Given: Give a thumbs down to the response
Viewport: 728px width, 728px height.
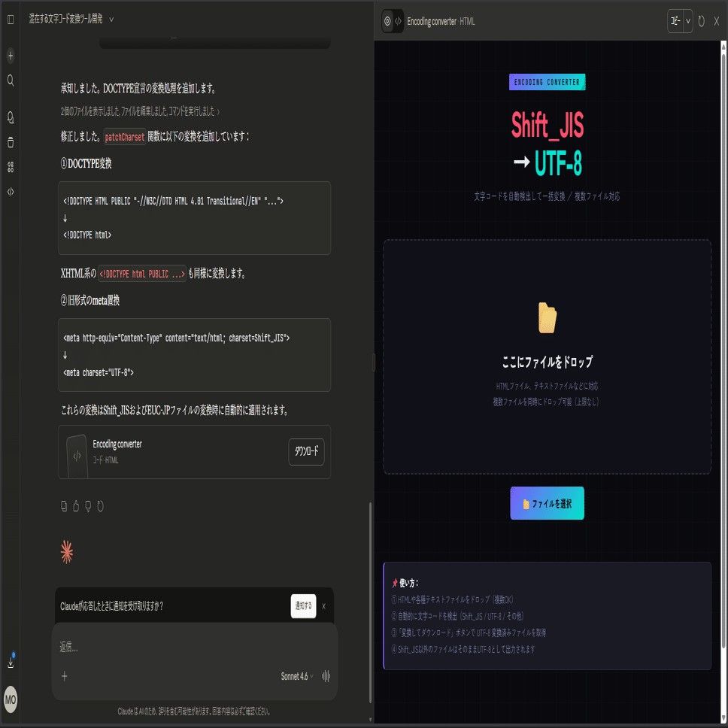Looking at the screenshot, I should tap(88, 506).
